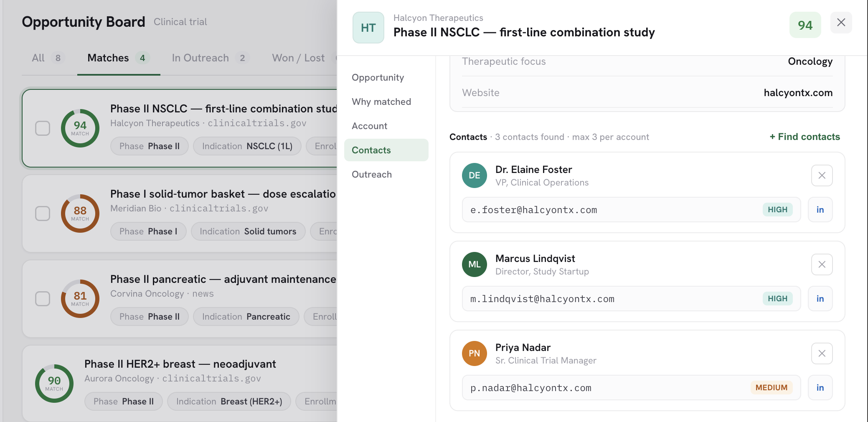Click Aurora Oncology source line

[x=173, y=379]
